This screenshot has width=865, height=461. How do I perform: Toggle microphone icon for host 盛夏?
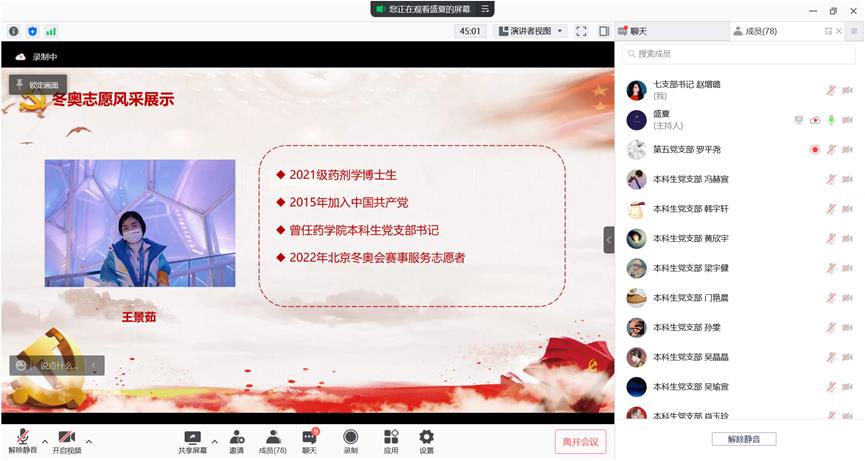point(831,120)
